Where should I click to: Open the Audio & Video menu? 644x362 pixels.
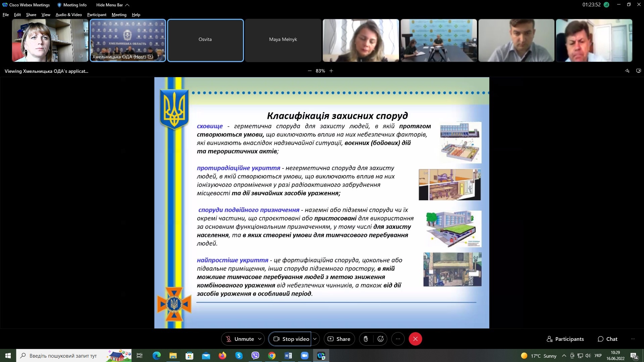[68, 15]
